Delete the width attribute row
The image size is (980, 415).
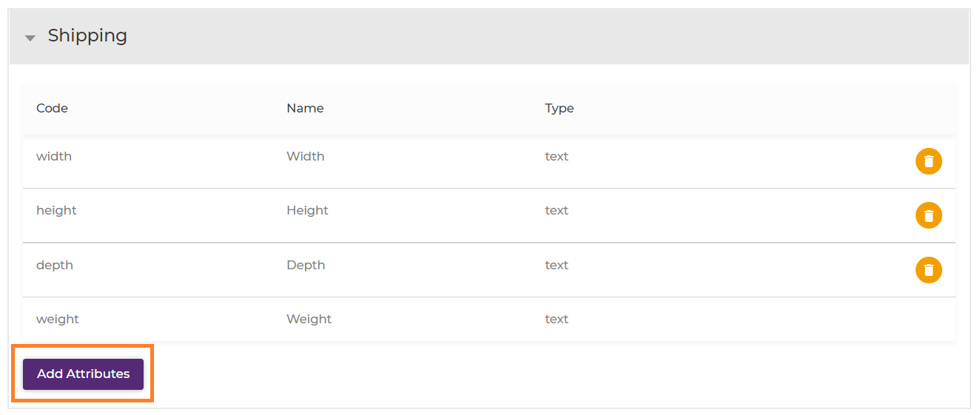click(x=928, y=161)
